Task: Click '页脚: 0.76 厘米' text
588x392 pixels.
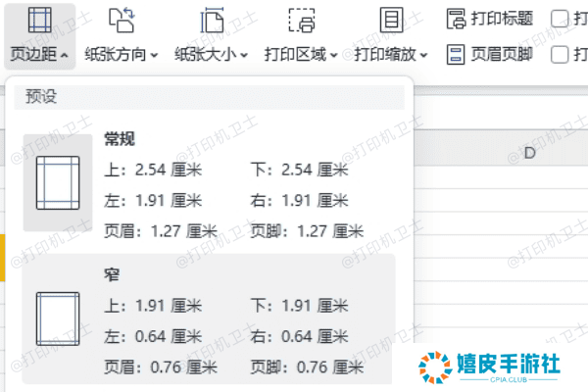Action: [x=307, y=367]
